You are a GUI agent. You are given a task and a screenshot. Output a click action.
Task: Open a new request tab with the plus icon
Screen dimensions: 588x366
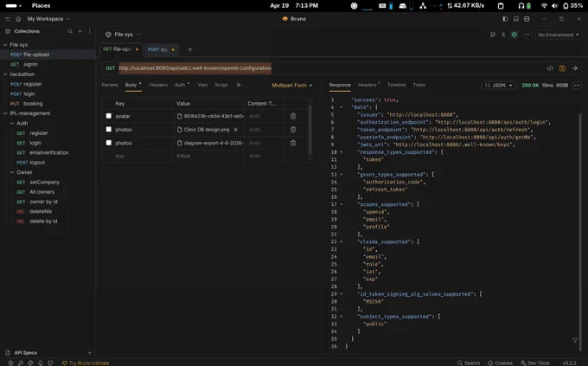190,49
